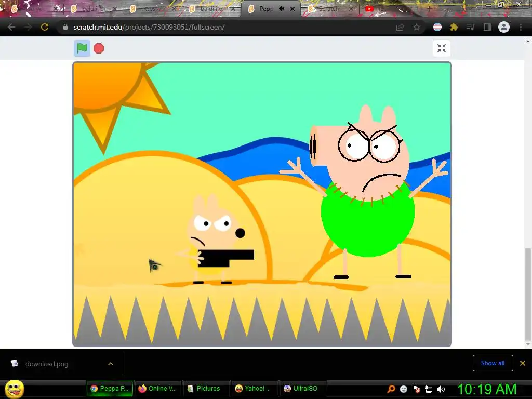Click the URL in the address bar
Viewport: 532px width, 399px height.
pos(149,27)
